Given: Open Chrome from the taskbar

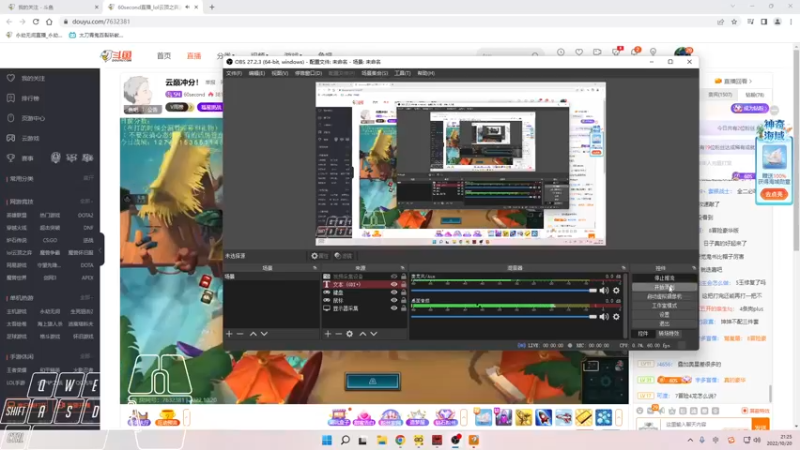Looking at the screenshot, I should click(x=400, y=440).
